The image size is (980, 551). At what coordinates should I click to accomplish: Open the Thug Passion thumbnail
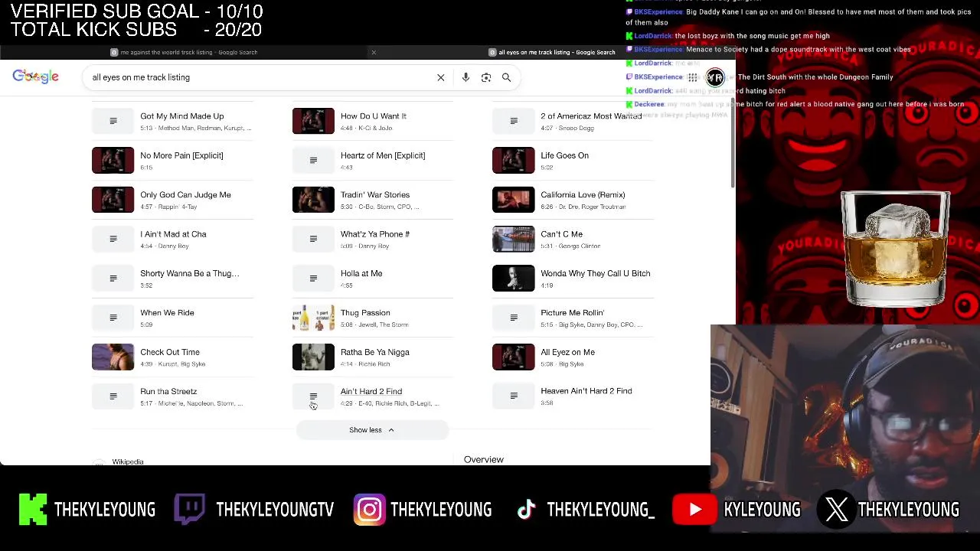pyautogui.click(x=313, y=318)
